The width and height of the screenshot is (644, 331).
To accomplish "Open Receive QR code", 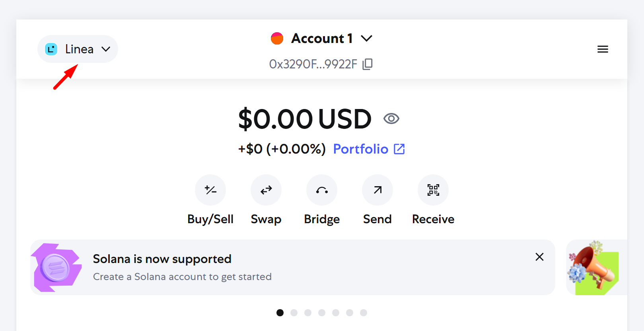I will pos(433,190).
